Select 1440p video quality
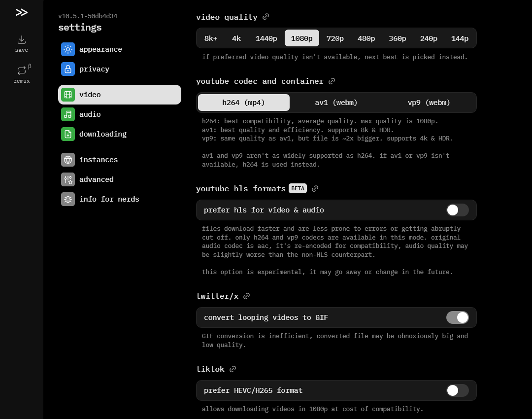 [x=266, y=38]
